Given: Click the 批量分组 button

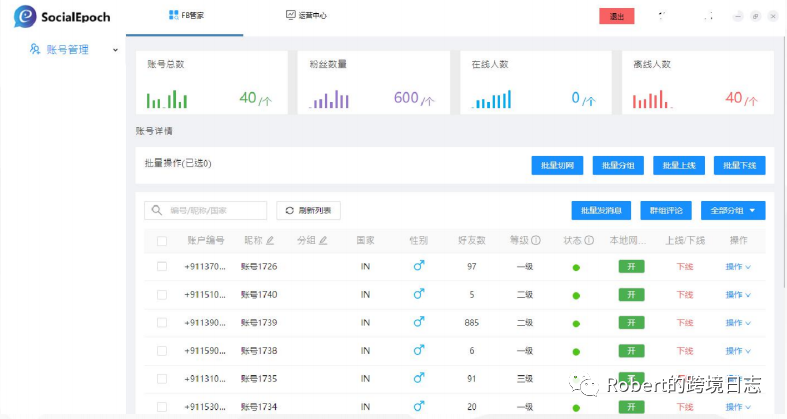Looking at the screenshot, I should tap(618, 165).
